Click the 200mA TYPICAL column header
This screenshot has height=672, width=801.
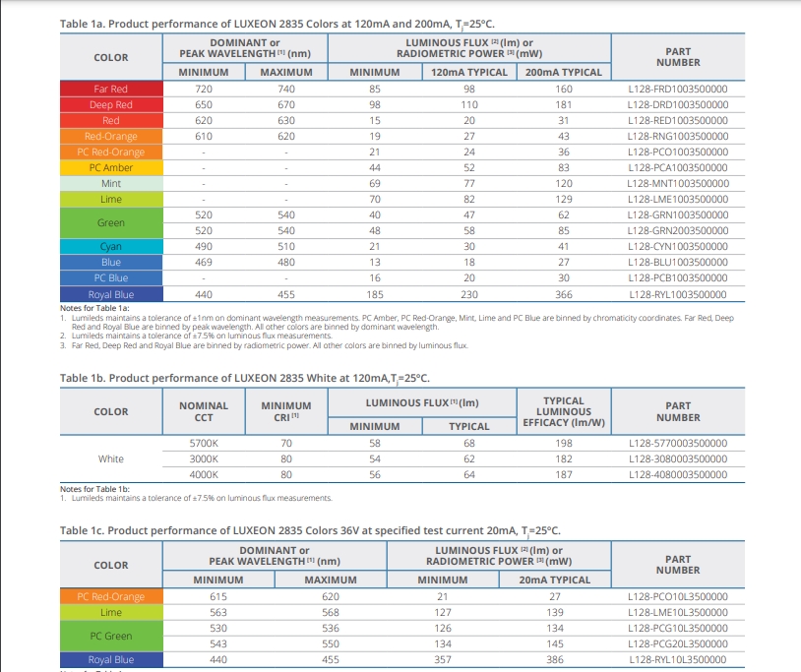(x=564, y=73)
